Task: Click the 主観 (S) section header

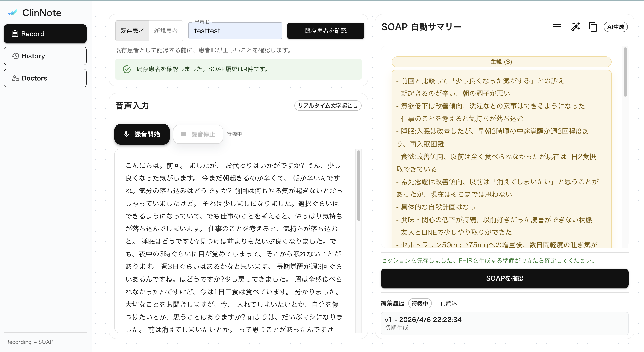Action: pos(501,62)
